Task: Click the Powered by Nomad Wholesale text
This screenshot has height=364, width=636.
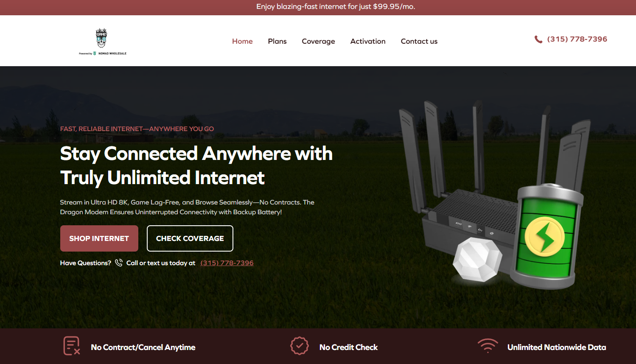Action: pyautogui.click(x=103, y=53)
